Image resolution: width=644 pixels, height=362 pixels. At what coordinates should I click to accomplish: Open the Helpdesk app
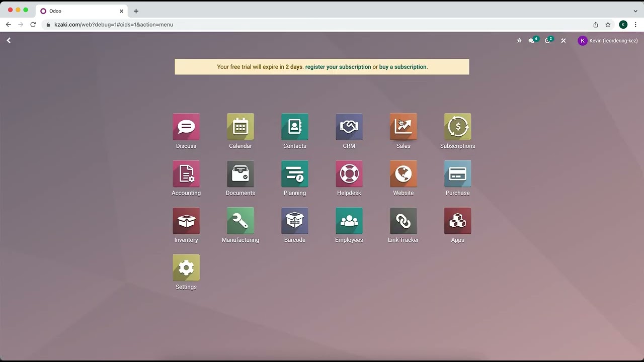[349, 174]
